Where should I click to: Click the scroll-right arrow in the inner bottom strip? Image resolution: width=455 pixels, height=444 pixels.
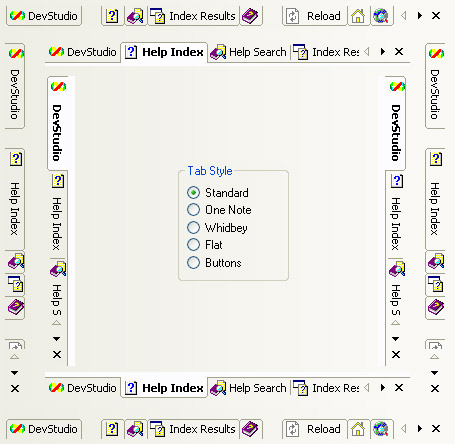pos(383,387)
